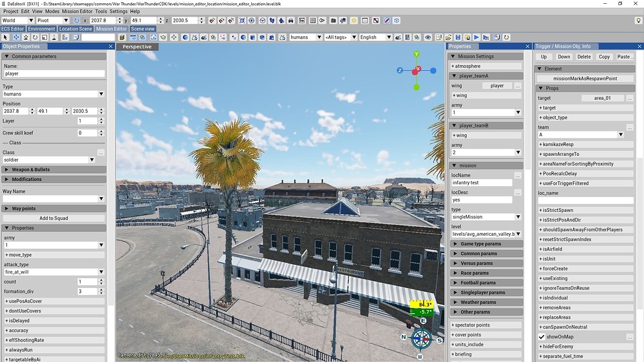Viewport: 644px width, 362px height.
Task: Close the Object Properties panel
Action: click(x=111, y=46)
